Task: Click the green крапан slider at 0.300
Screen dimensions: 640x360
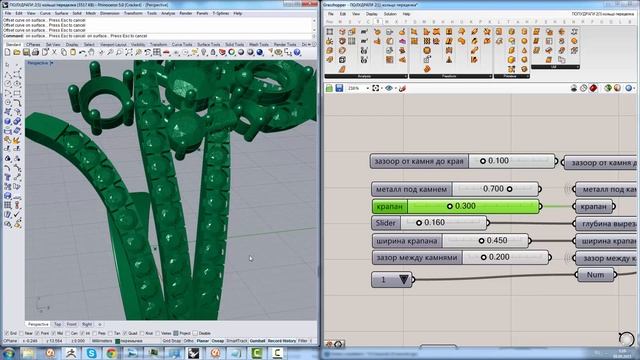Action: 457,207
